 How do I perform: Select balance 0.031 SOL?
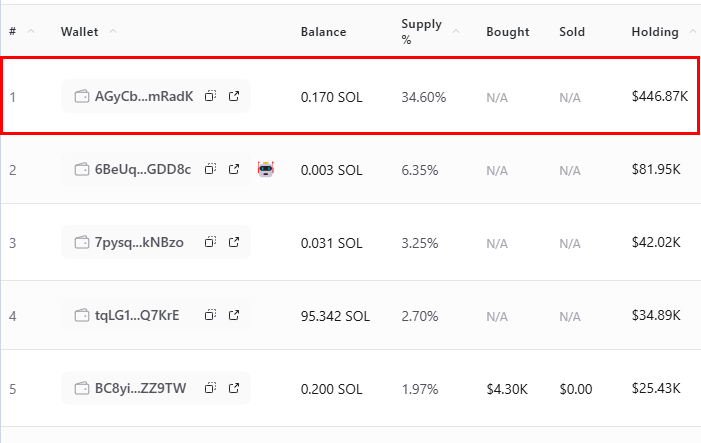(331, 243)
